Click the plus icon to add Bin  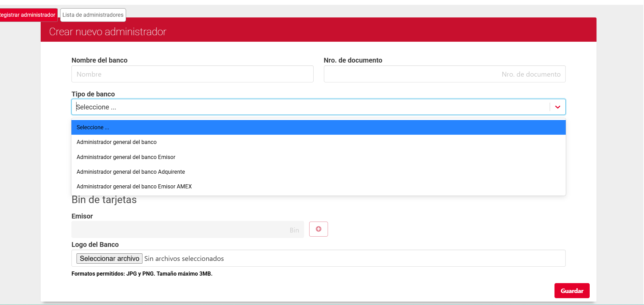[318, 229]
